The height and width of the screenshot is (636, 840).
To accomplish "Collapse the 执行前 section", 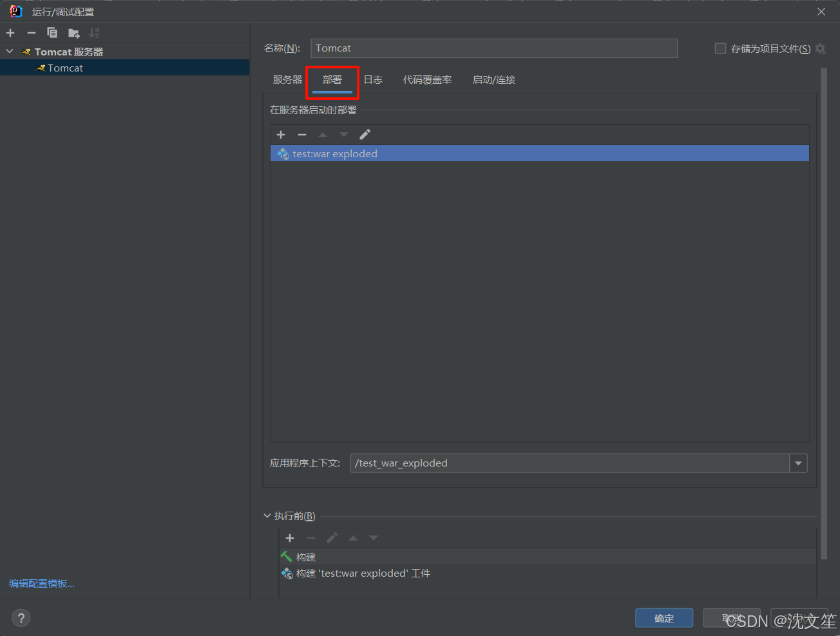I will 267,516.
